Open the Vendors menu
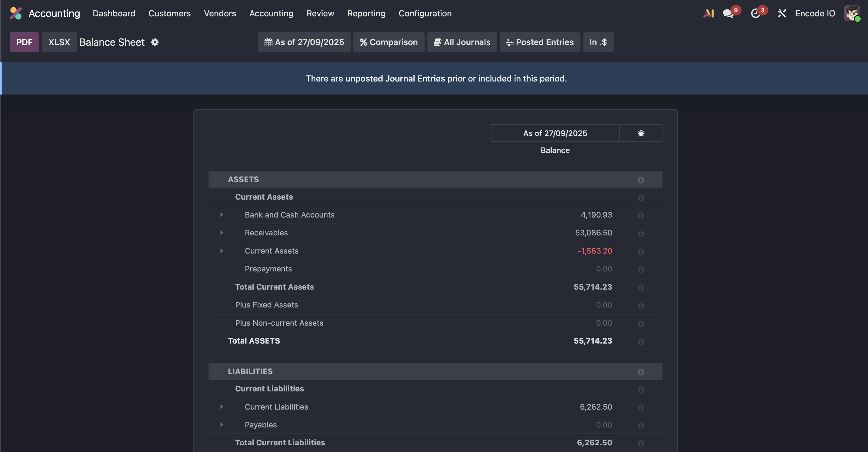This screenshot has height=452, width=868. [220, 14]
